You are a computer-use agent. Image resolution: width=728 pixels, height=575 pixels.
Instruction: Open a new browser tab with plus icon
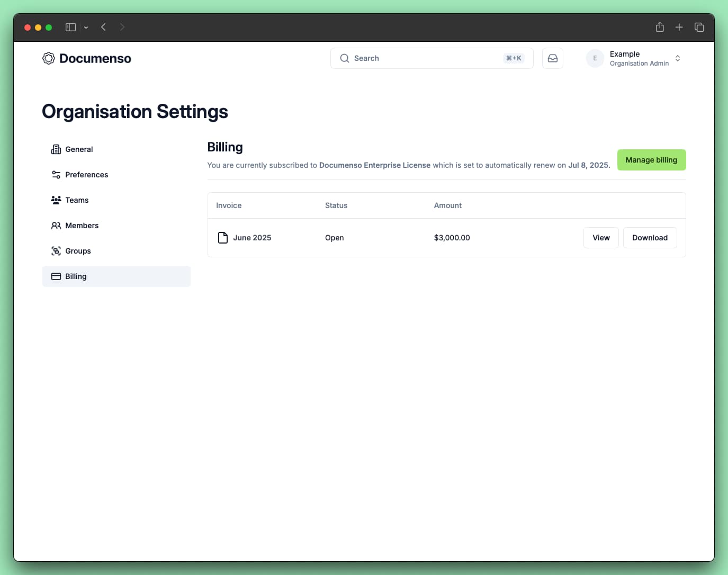pos(679,27)
